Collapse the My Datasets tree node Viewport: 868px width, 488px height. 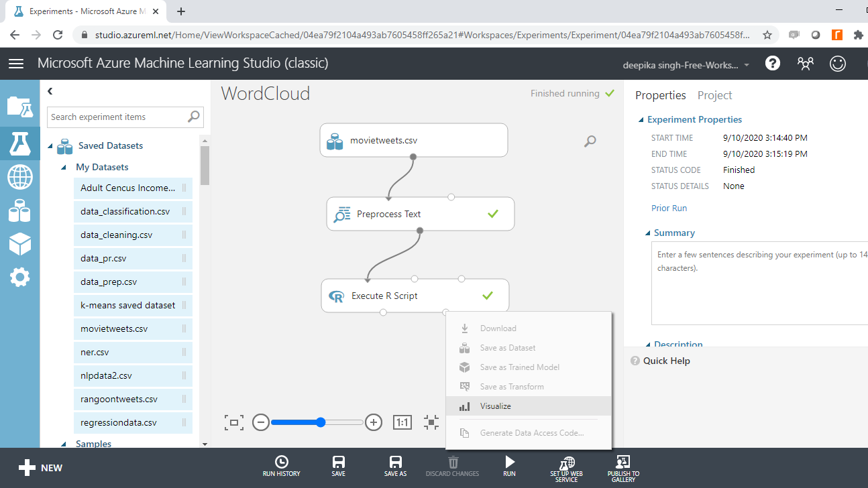pos(64,168)
